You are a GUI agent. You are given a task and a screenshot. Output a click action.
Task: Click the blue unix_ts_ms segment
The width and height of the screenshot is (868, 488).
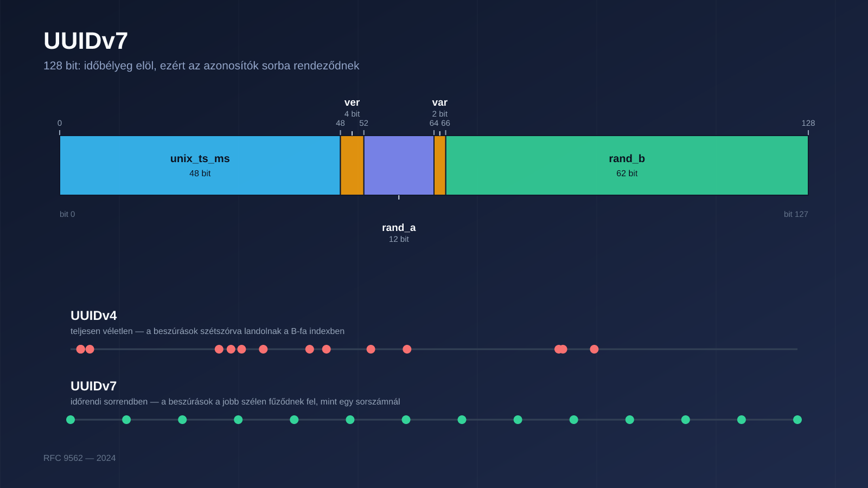pos(200,165)
